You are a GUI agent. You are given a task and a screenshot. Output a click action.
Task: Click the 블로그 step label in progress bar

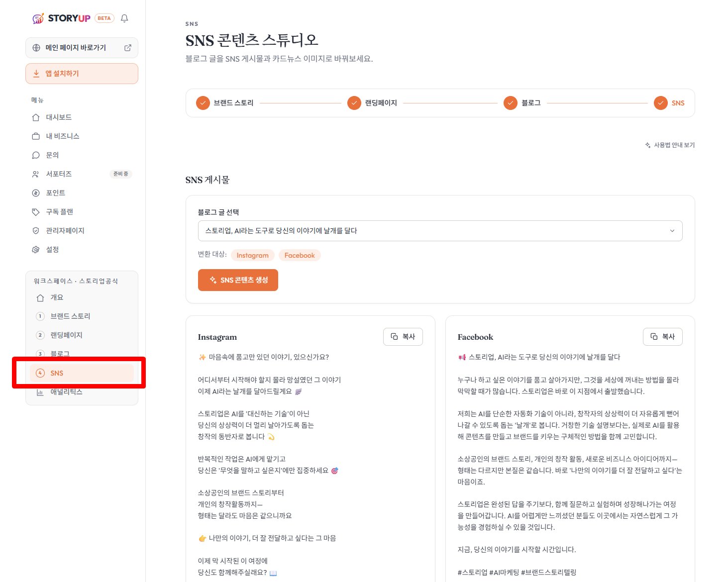pos(531,103)
